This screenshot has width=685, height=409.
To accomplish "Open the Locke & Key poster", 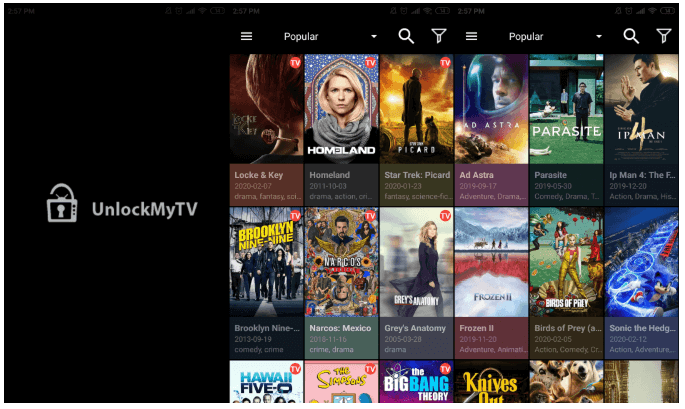I will tap(266, 109).
